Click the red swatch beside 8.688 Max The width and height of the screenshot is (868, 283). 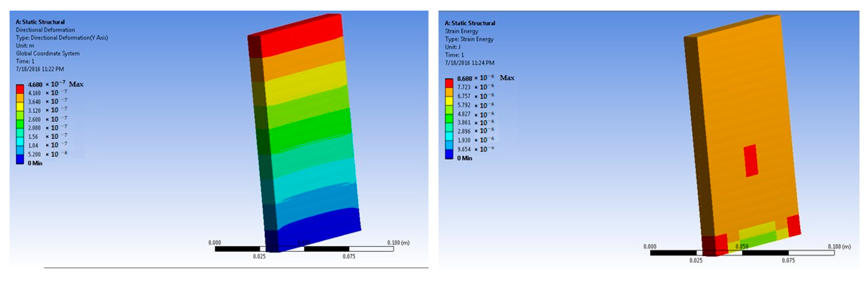click(x=449, y=83)
